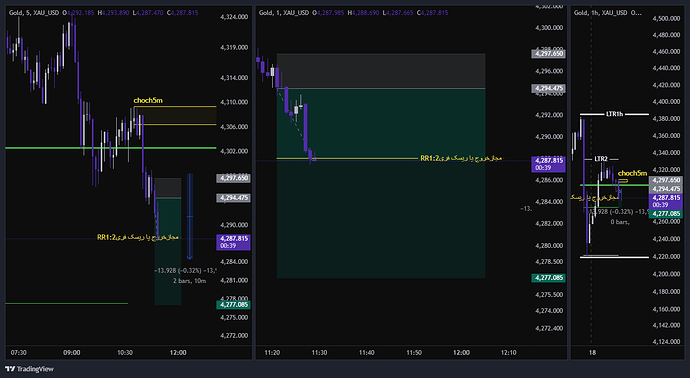This screenshot has width=690, height=378.
Task: Click the 4,294.475 entry price tag on 1-minute chart
Action: (548, 88)
